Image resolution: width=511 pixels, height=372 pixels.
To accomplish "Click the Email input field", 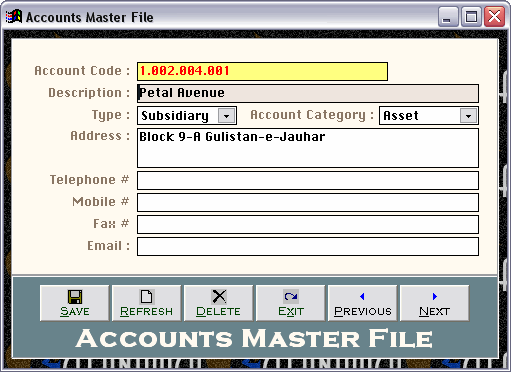I will [308, 246].
